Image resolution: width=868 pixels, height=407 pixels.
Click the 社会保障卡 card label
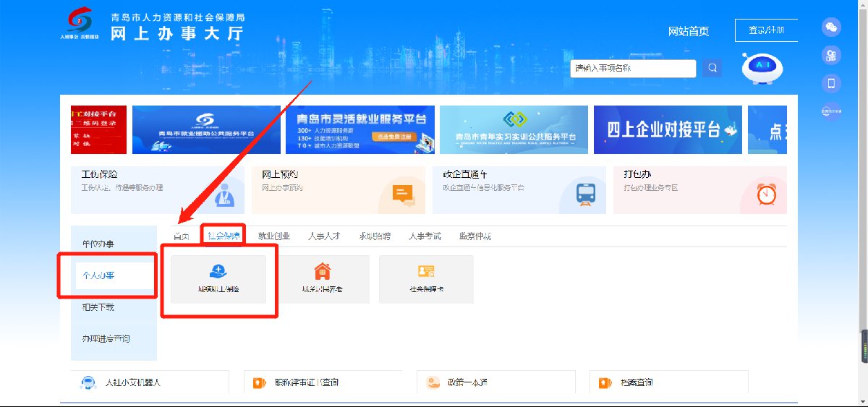click(426, 288)
